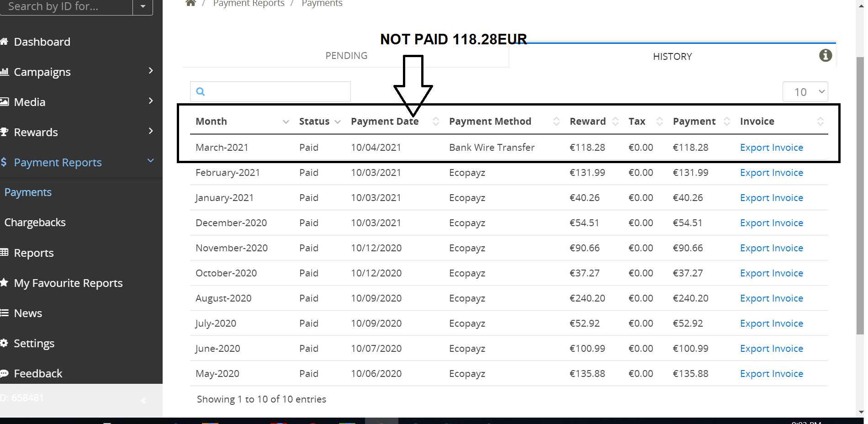Sort by Tax column arrows
Screen dimensions: 868x424
pyautogui.click(x=660, y=121)
